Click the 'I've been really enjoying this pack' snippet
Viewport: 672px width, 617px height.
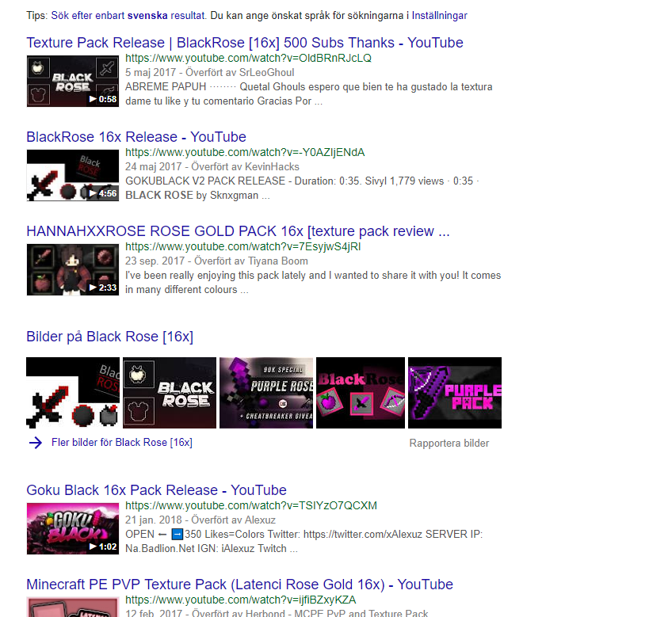pos(313,283)
